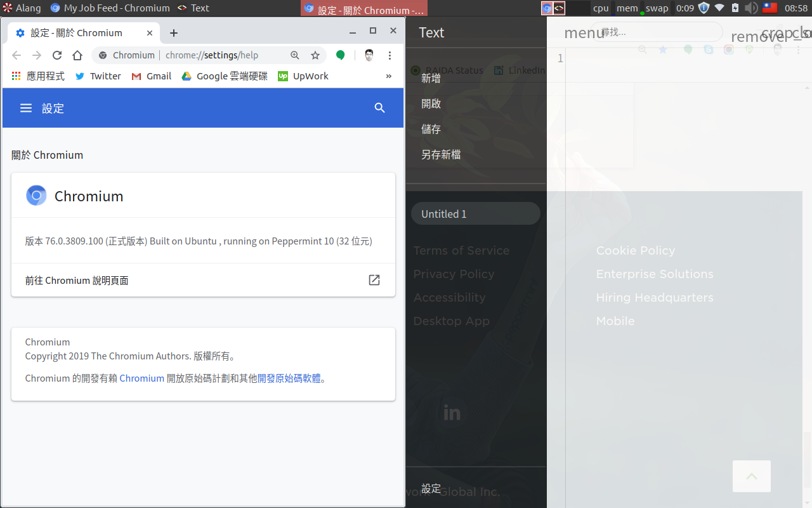This screenshot has width=812, height=508.
Task: Open the battery indicator tray icon
Action: [x=735, y=8]
